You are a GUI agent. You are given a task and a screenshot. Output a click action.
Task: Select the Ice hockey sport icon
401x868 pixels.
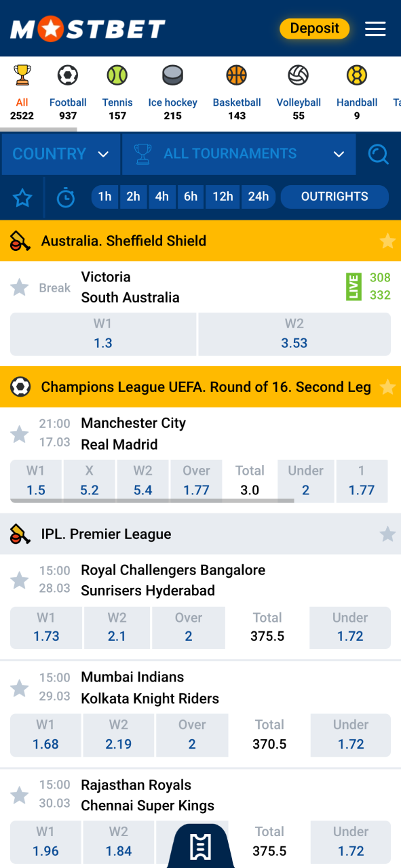(x=172, y=75)
